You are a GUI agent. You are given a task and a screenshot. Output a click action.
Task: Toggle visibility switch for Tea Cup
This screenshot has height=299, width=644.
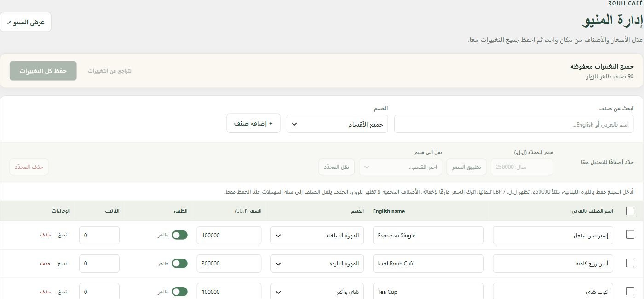tap(180, 292)
